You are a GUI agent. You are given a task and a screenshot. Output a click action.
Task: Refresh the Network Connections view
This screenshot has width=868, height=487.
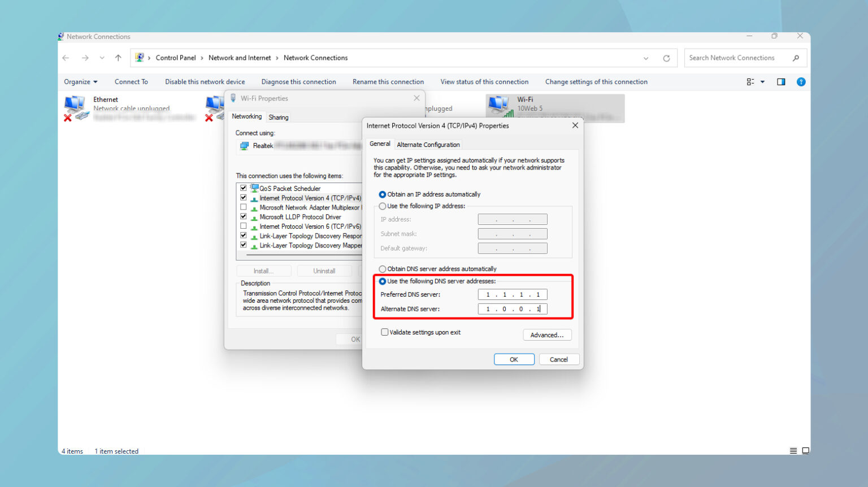(667, 58)
